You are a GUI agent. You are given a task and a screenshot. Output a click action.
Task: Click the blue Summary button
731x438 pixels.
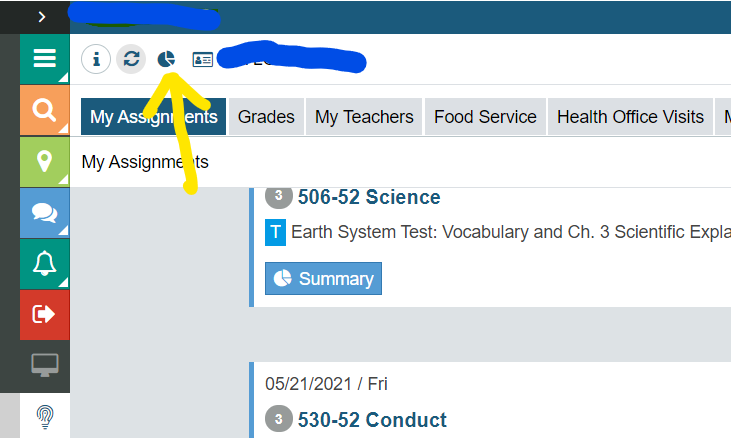point(324,279)
